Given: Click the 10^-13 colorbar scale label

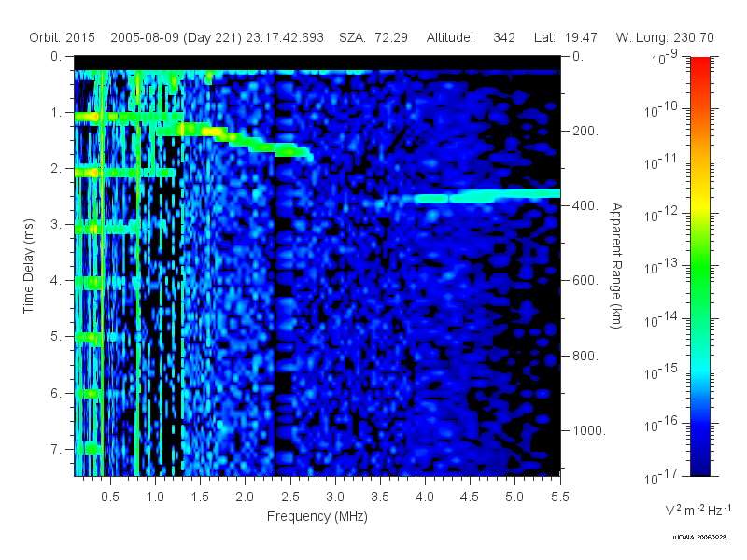Looking at the screenshot, I should click(x=661, y=267).
